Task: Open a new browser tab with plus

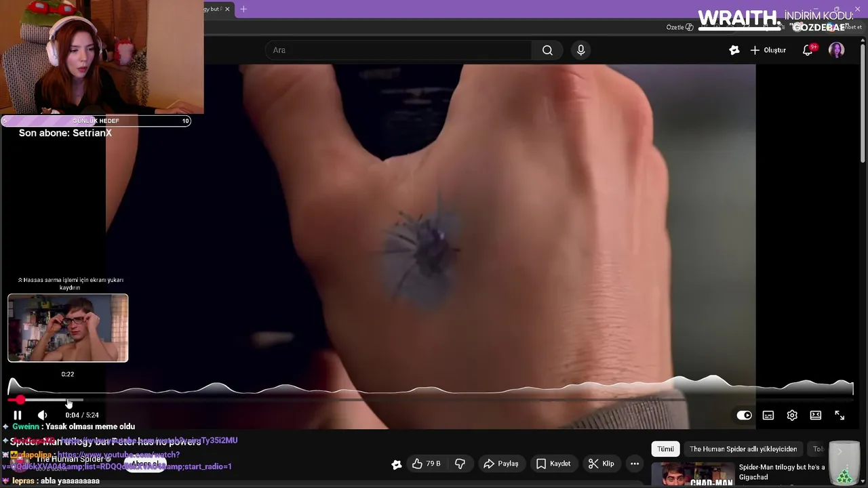Action: pos(243,9)
